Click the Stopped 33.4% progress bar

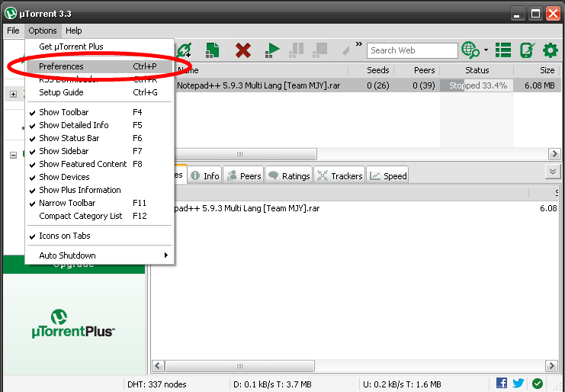click(477, 85)
